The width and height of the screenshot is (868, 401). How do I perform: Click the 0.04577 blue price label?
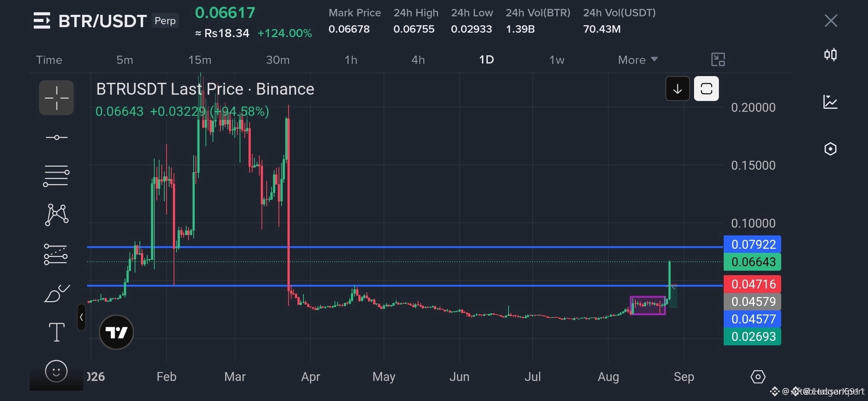752,319
